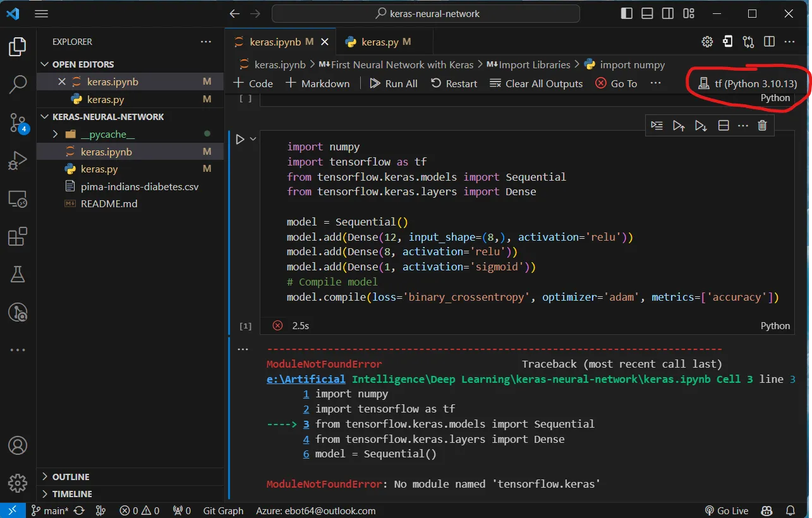Open the Manage gear icon
The width and height of the screenshot is (812, 518).
pyautogui.click(x=18, y=483)
